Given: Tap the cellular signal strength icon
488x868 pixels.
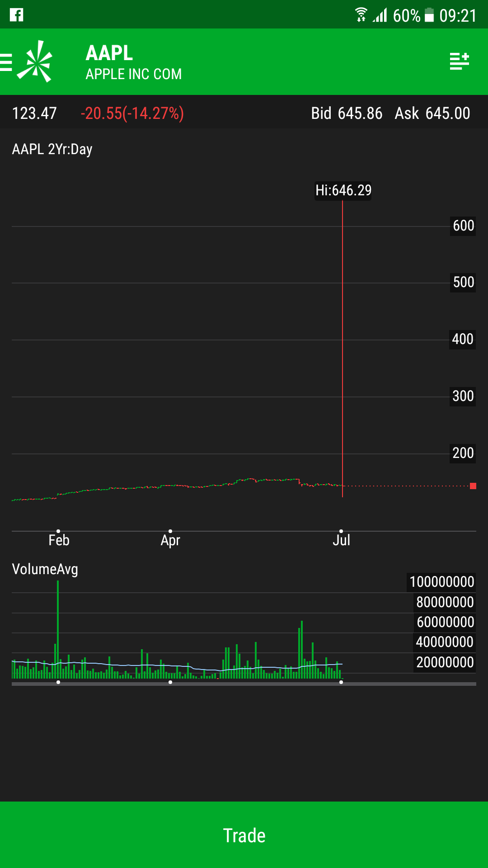Looking at the screenshot, I should [x=380, y=15].
